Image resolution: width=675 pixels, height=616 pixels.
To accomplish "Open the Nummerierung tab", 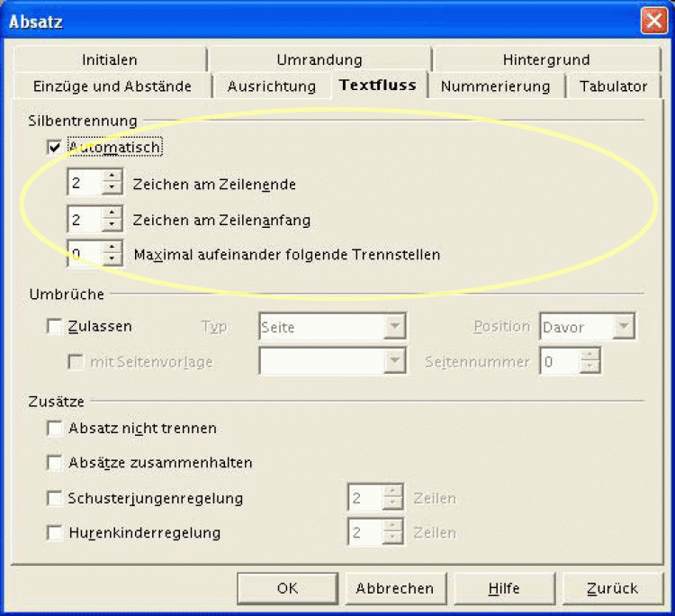I will [x=496, y=86].
